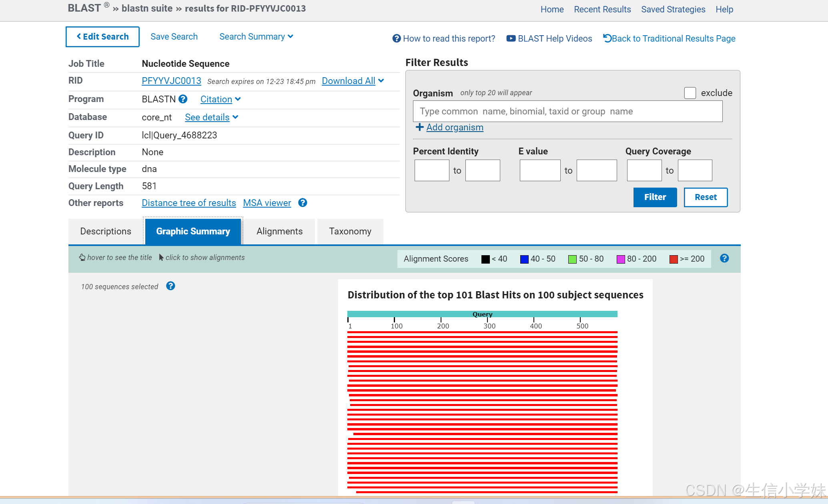This screenshot has width=828, height=504.
Task: Click the Alignment Scores help icon
Action: coord(724,258)
